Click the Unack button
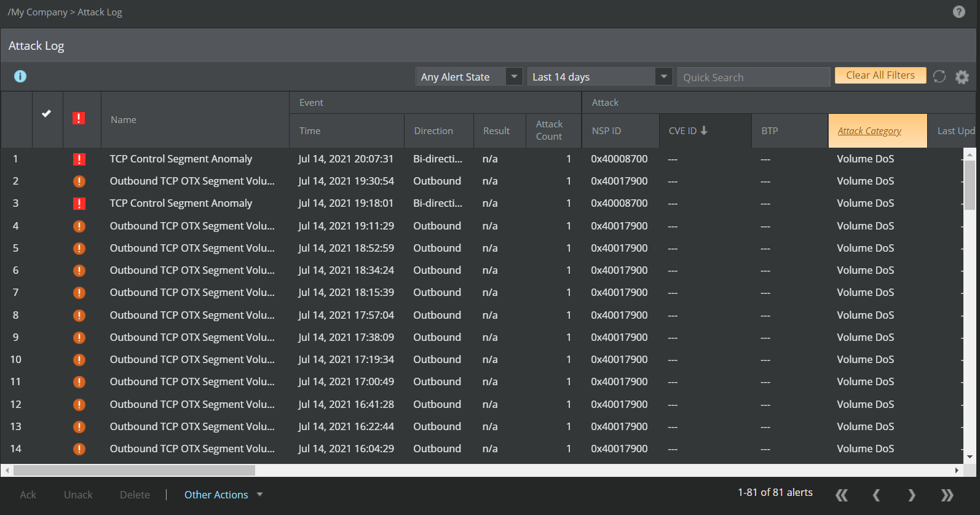The image size is (980, 515). coord(78,495)
